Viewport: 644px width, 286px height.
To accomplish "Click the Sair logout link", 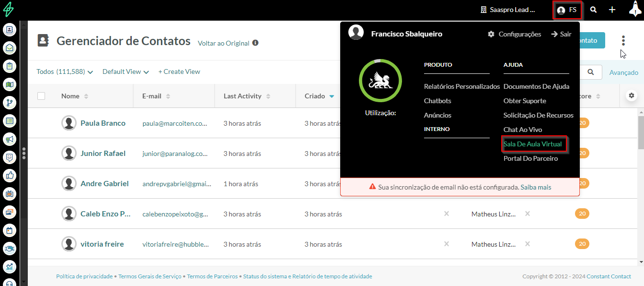I will [x=561, y=34].
